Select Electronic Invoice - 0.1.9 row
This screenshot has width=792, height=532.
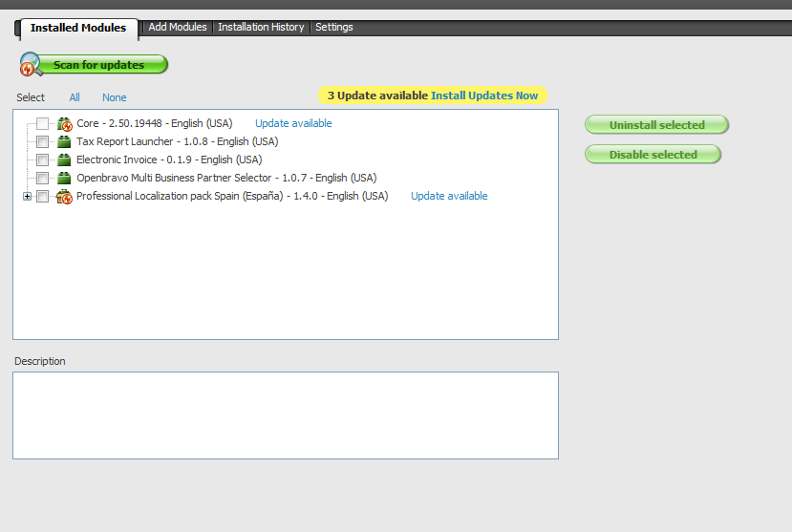click(x=169, y=160)
